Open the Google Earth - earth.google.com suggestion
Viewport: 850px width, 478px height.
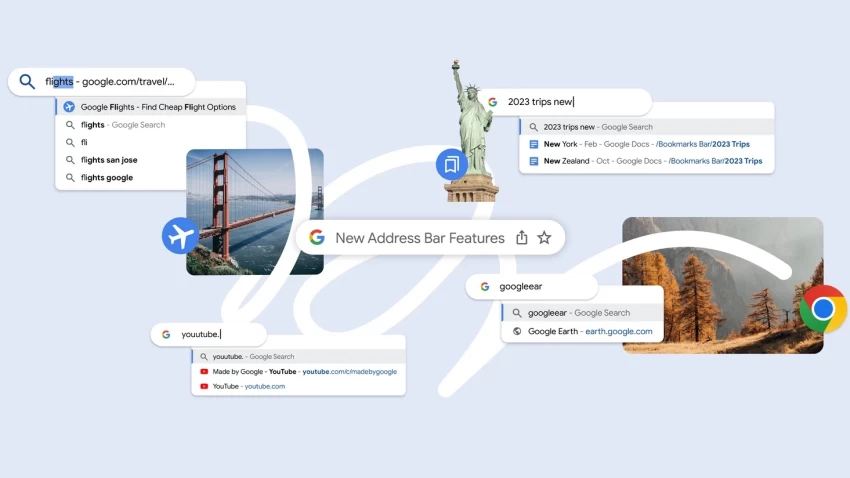point(582,331)
